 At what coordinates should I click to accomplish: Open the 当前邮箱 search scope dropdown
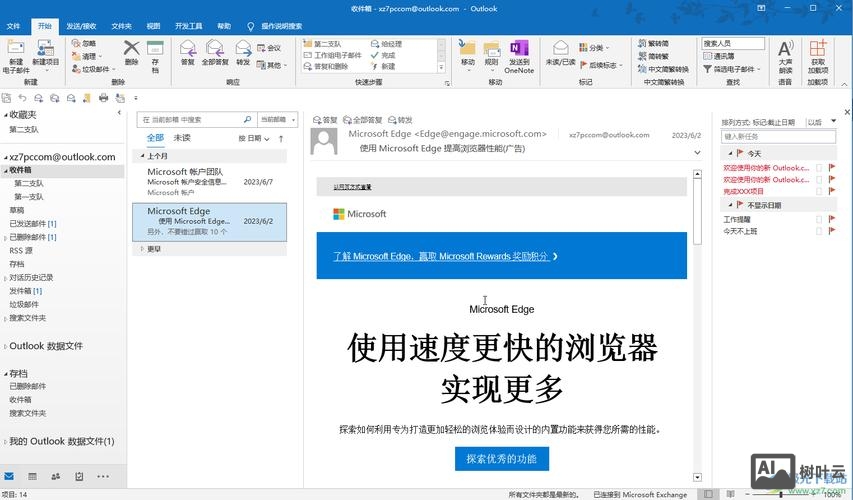tap(277, 119)
